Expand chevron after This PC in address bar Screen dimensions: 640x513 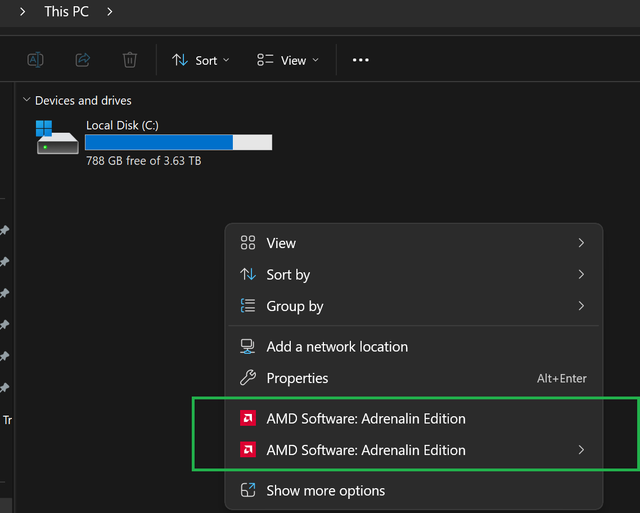(x=109, y=11)
